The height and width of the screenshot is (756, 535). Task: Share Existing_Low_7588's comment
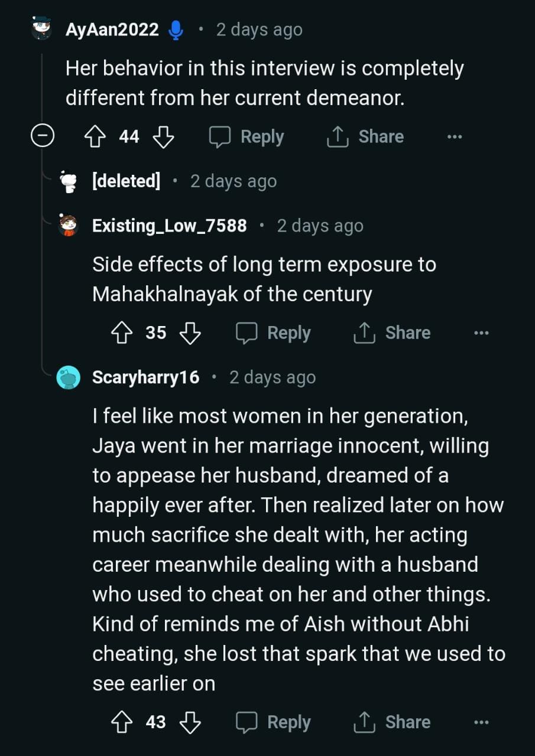[392, 333]
